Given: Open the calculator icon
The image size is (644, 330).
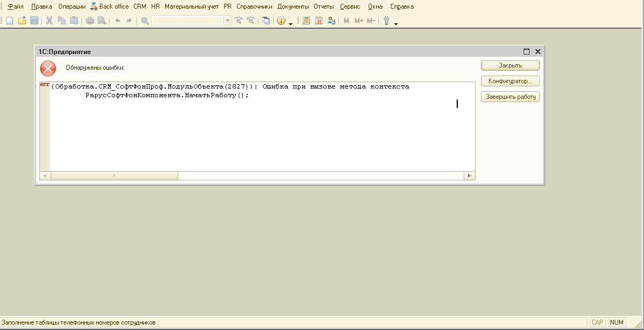Looking at the screenshot, I should pyautogui.click(x=307, y=21).
